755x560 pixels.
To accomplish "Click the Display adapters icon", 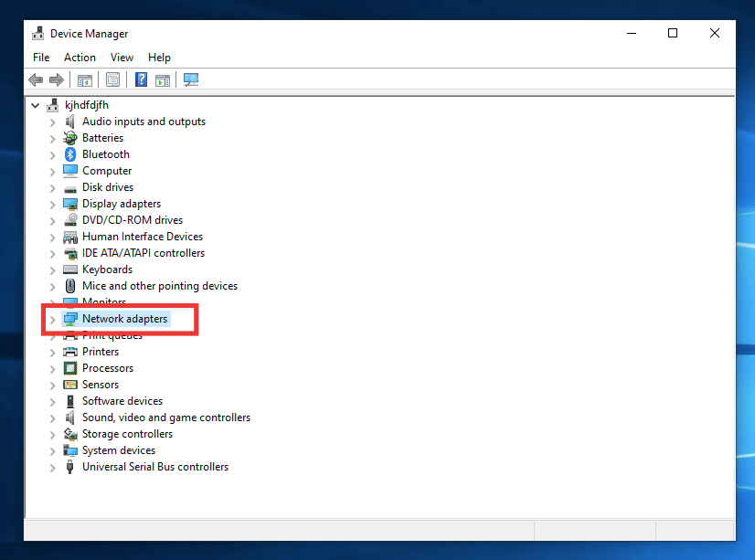I will [x=70, y=205].
